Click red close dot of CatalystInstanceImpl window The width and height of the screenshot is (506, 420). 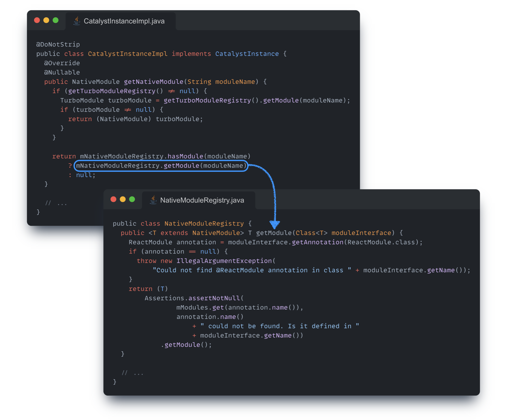coord(37,20)
